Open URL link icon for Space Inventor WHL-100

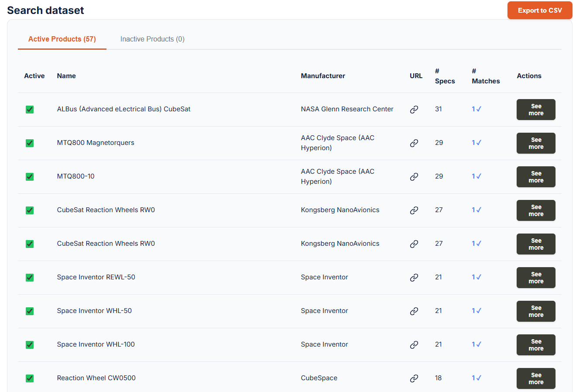click(414, 345)
